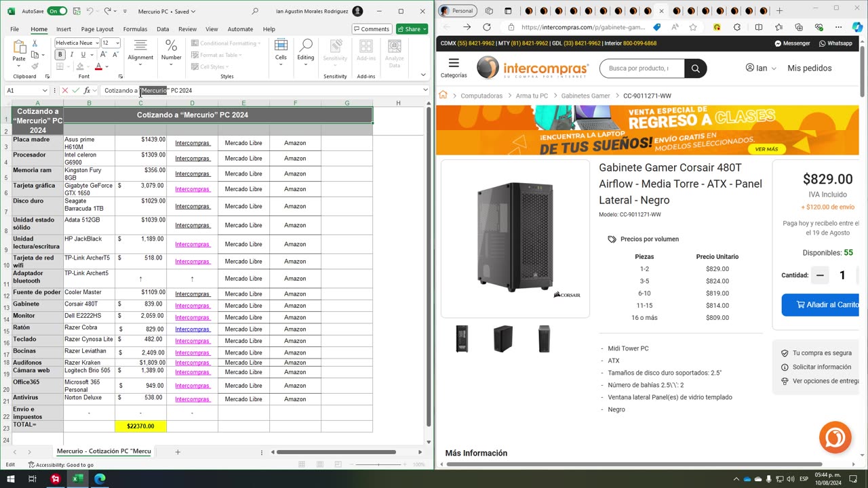The height and width of the screenshot is (488, 868).
Task: Click the Edge favorites star icon
Action: (693, 27)
